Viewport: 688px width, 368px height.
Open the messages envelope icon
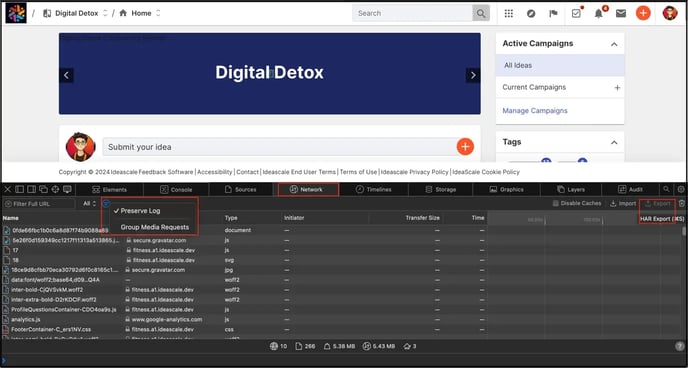pyautogui.click(x=621, y=14)
